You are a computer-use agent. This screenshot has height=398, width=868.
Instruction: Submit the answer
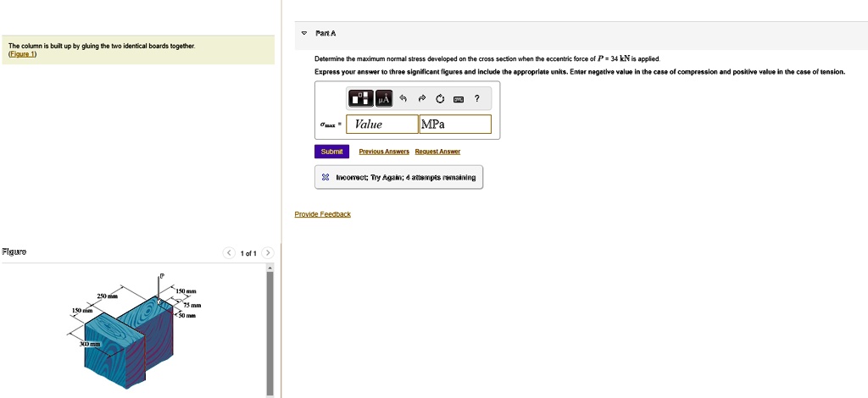(x=331, y=152)
